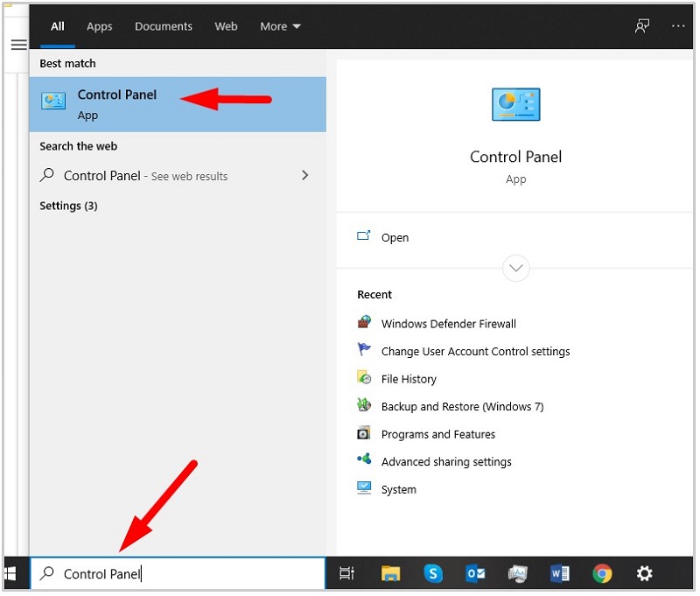Screen dimensions: 700x596
Task: Open Outlook from the taskbar
Action: (x=475, y=573)
